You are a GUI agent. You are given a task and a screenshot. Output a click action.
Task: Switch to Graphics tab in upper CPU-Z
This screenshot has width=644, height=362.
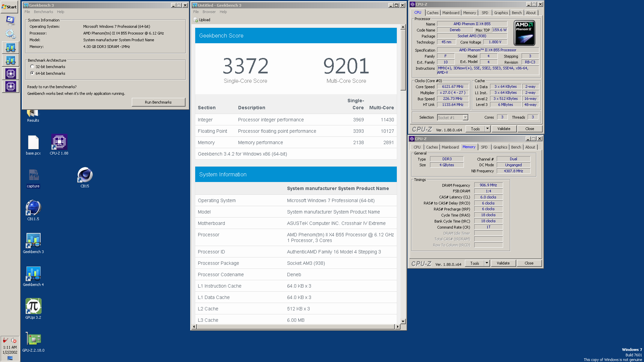501,13
